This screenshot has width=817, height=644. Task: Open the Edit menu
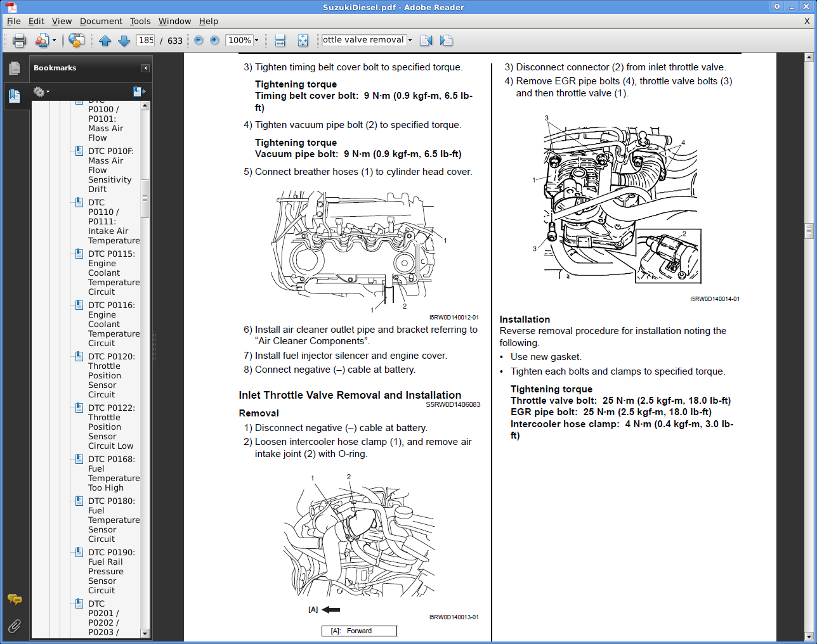[36, 21]
